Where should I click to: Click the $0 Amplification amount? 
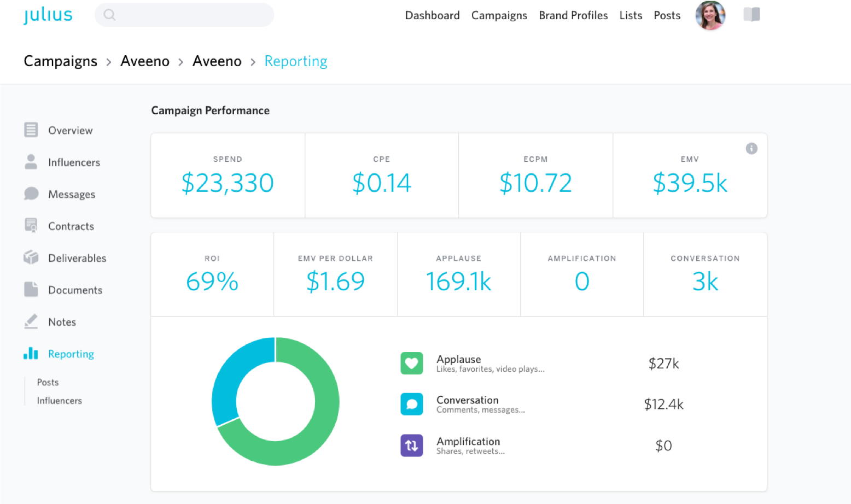[663, 446]
